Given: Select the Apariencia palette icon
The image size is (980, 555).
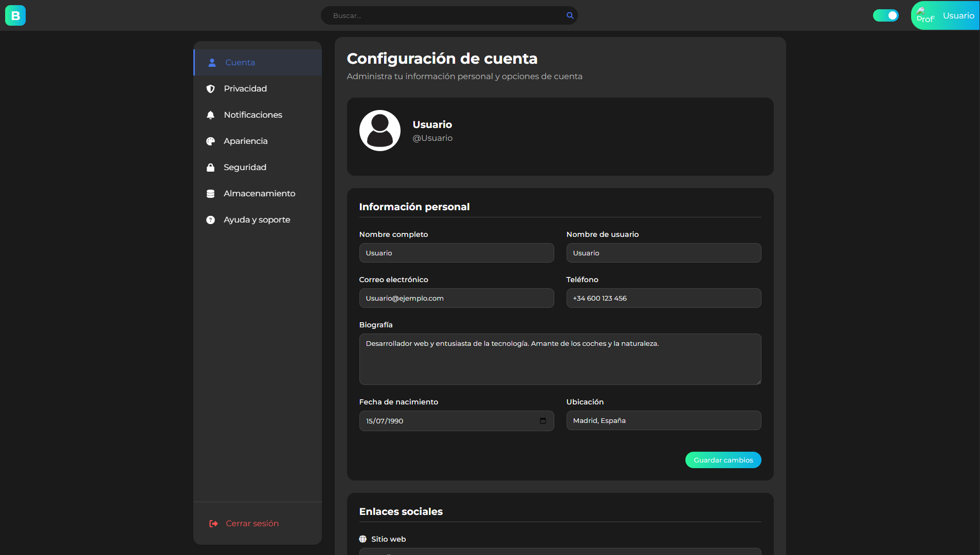Looking at the screenshot, I should [x=211, y=141].
